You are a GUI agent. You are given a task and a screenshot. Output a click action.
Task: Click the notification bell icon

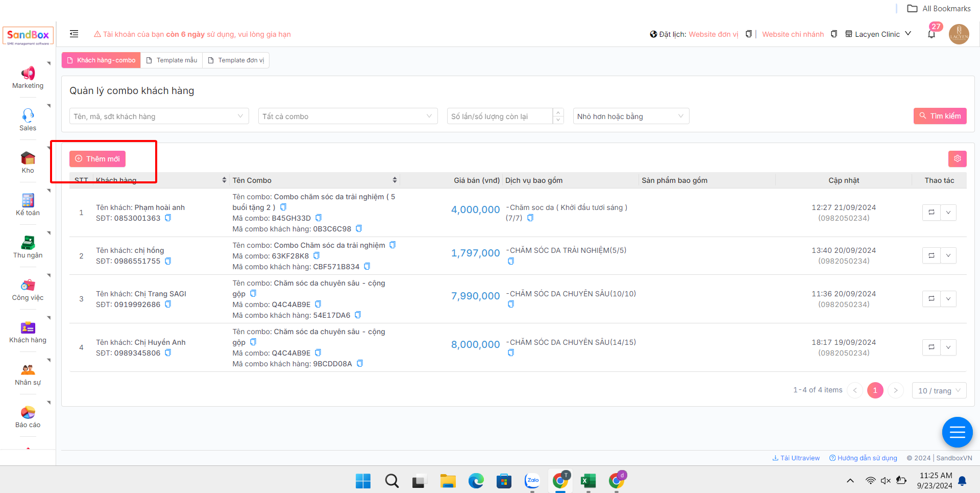[932, 34]
